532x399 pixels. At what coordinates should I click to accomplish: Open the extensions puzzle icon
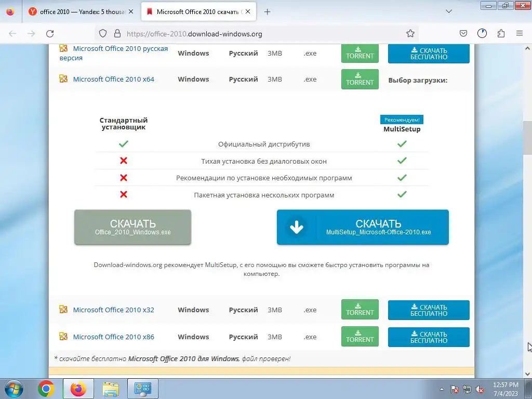pos(501,33)
